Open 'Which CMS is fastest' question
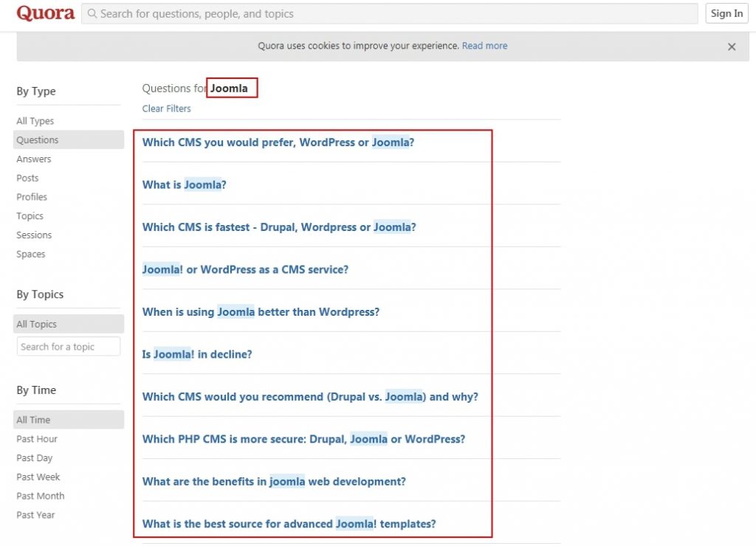Image resolution: width=756 pixels, height=546 pixels. coord(279,227)
